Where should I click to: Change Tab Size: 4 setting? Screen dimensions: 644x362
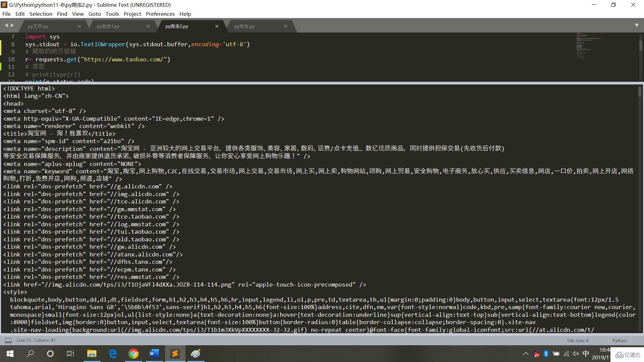click(x=578, y=341)
